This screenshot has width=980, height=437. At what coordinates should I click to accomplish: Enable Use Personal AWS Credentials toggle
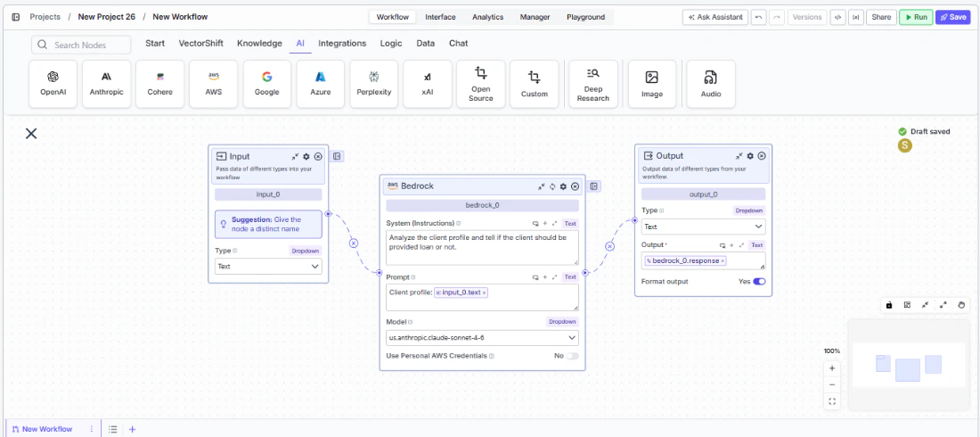[572, 356]
